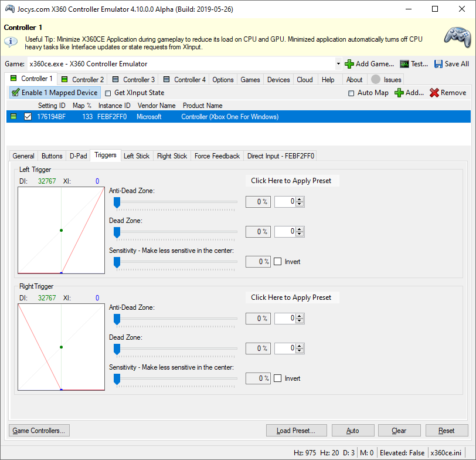Switch to the Force Feedback tab
This screenshot has width=476, height=460.
pyautogui.click(x=217, y=156)
